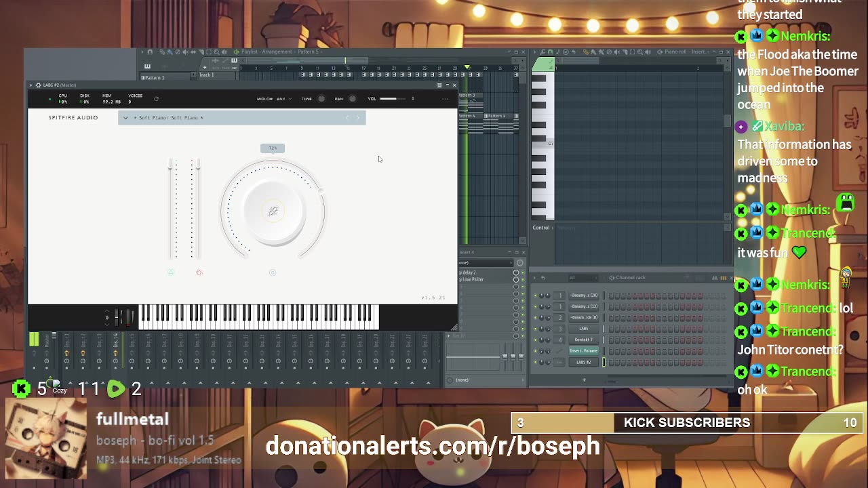Open the Channel rack menu arrow
Screen dimensions: 868x488
534,277
